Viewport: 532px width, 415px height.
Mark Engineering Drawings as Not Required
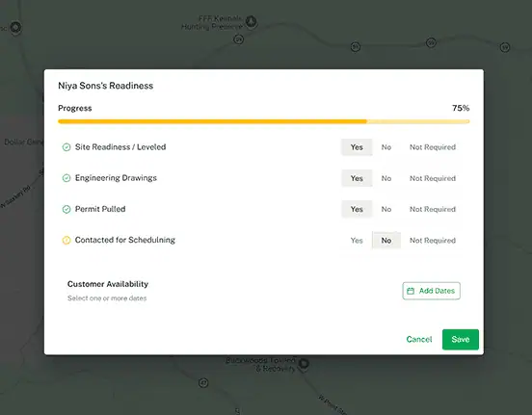click(433, 178)
